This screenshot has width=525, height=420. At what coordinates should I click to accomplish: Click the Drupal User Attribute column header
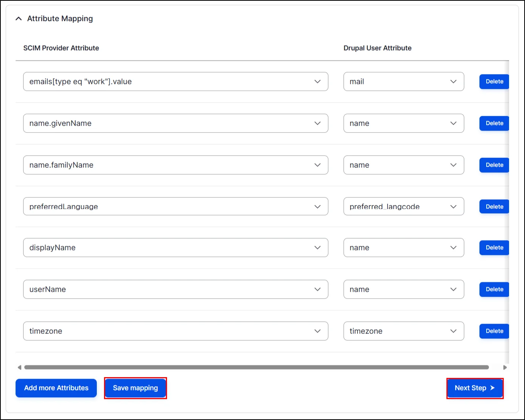pyautogui.click(x=377, y=48)
